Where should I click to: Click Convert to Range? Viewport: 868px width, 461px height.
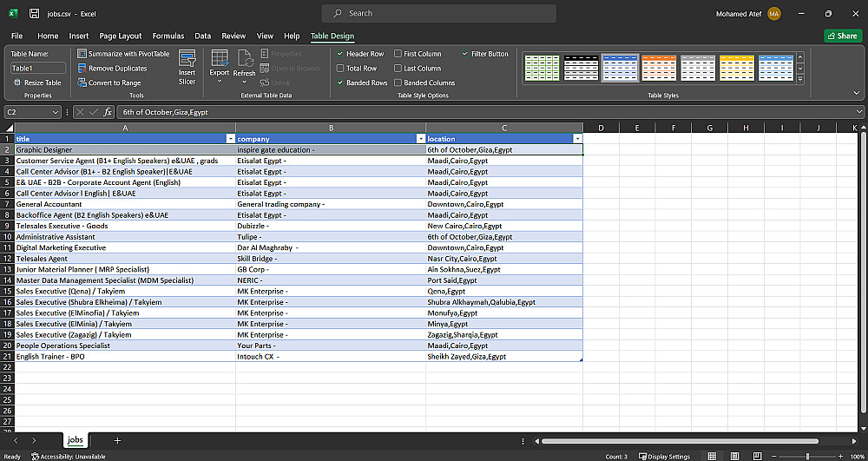109,82
